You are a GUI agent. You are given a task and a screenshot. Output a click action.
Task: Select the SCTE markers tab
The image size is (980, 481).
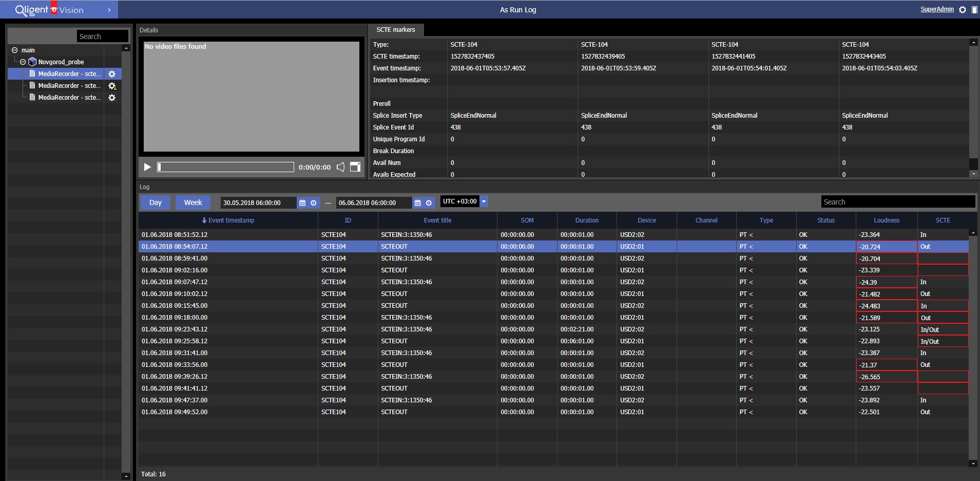(x=395, y=30)
